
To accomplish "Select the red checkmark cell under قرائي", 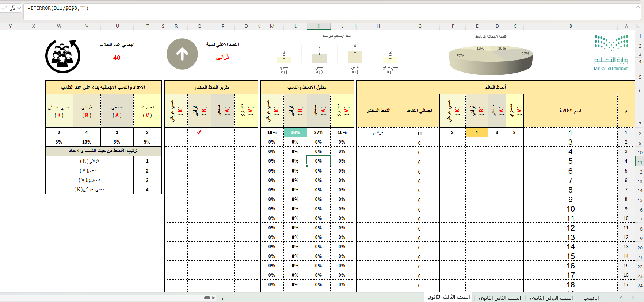I will [199, 132].
